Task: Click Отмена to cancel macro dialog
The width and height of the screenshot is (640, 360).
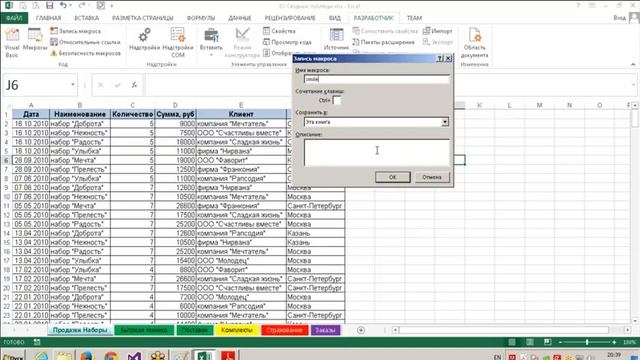Action: 432,177
